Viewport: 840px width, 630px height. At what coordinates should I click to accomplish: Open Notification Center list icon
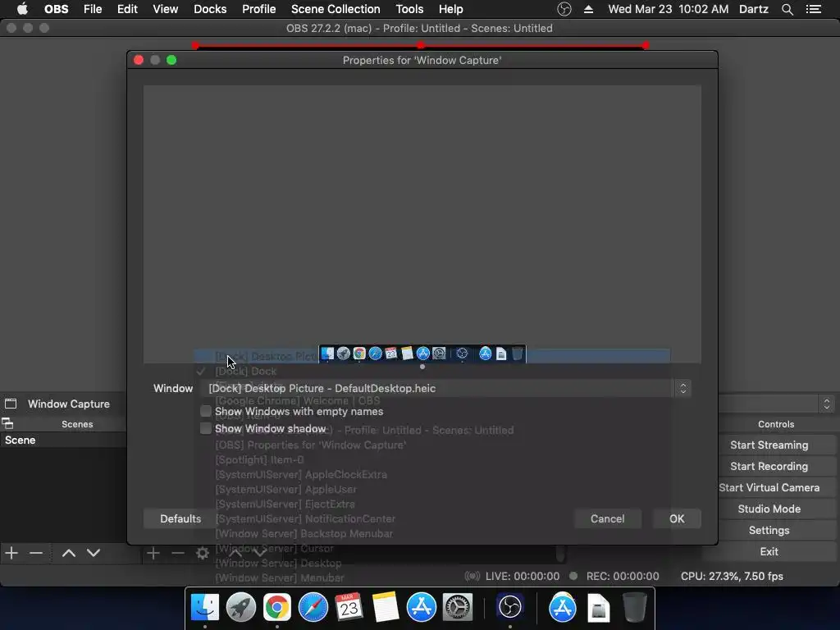click(x=813, y=9)
